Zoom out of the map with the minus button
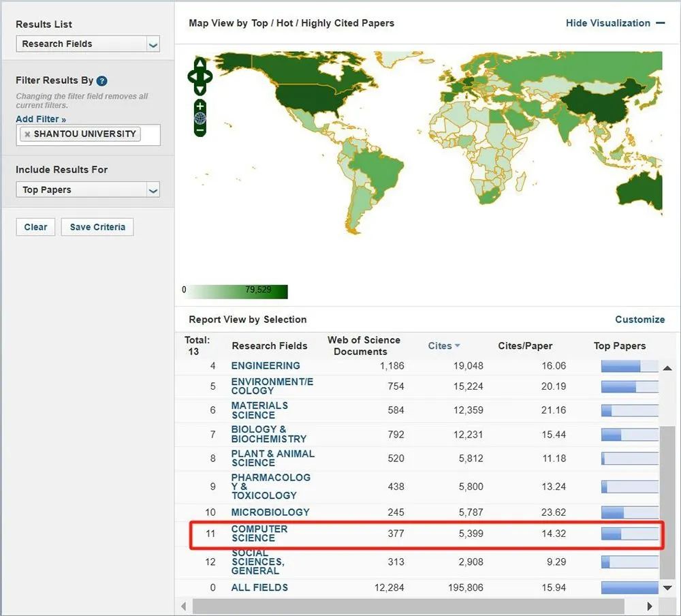 tap(200, 130)
